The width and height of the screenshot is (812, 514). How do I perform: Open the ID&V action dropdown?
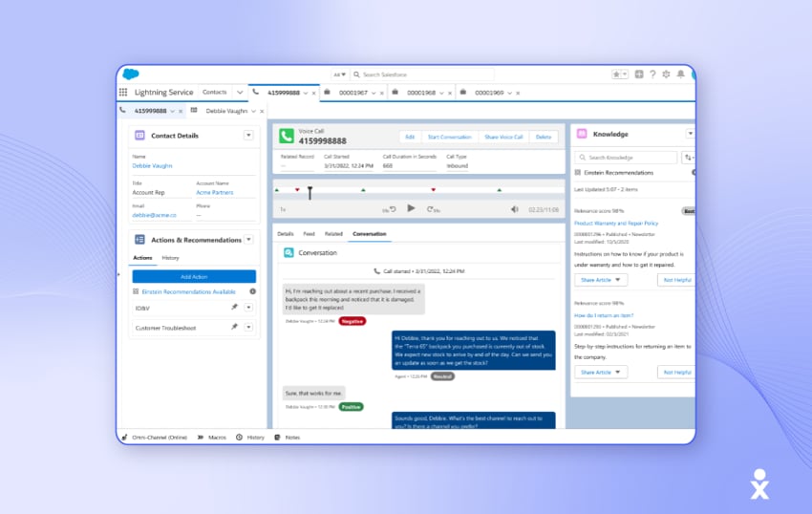(248, 308)
